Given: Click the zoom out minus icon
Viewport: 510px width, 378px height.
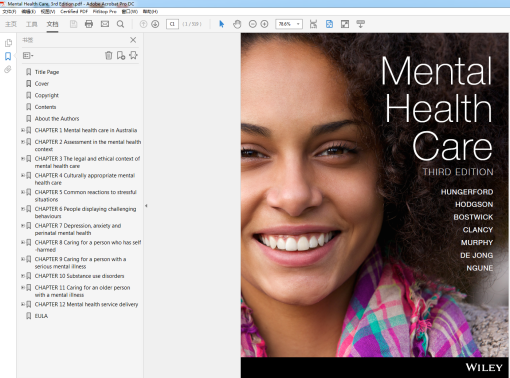Looking at the screenshot, I should click(253, 24).
